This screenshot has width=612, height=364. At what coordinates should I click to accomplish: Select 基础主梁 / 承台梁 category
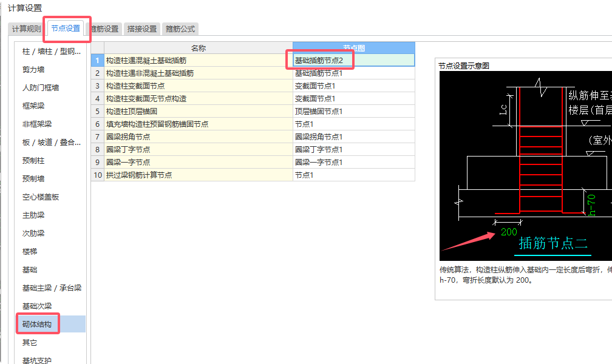point(52,288)
